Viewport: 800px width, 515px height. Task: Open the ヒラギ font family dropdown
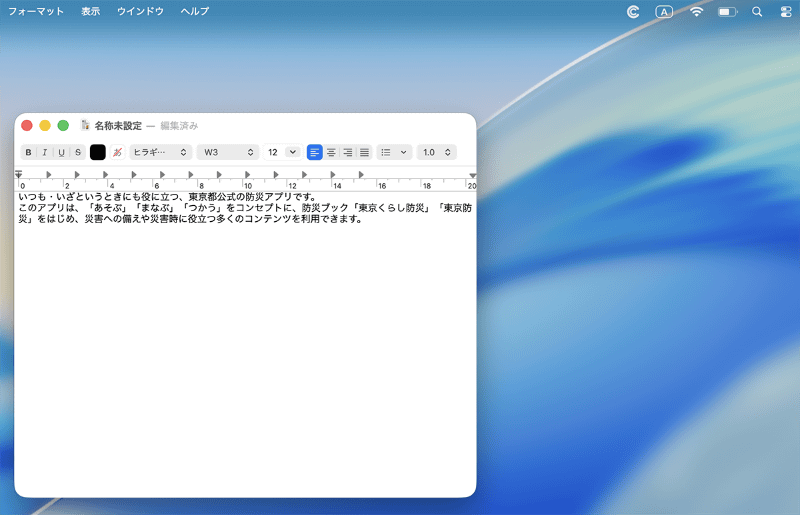coord(160,152)
